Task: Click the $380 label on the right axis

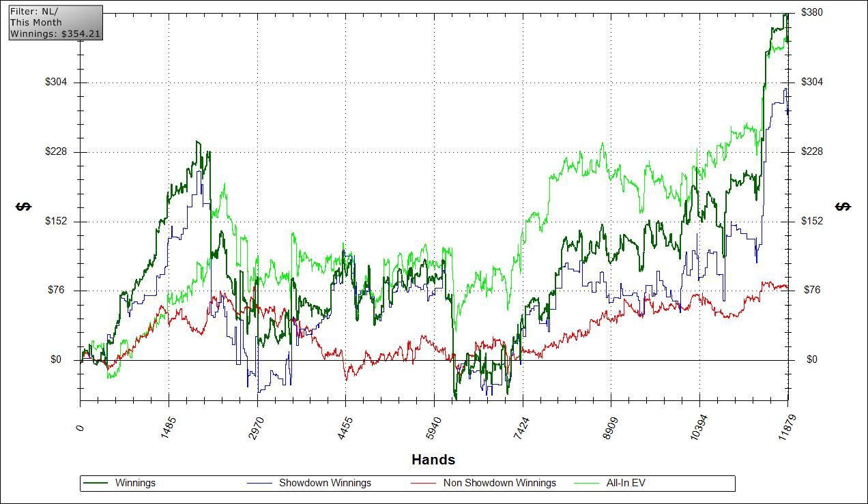Action: coord(812,12)
